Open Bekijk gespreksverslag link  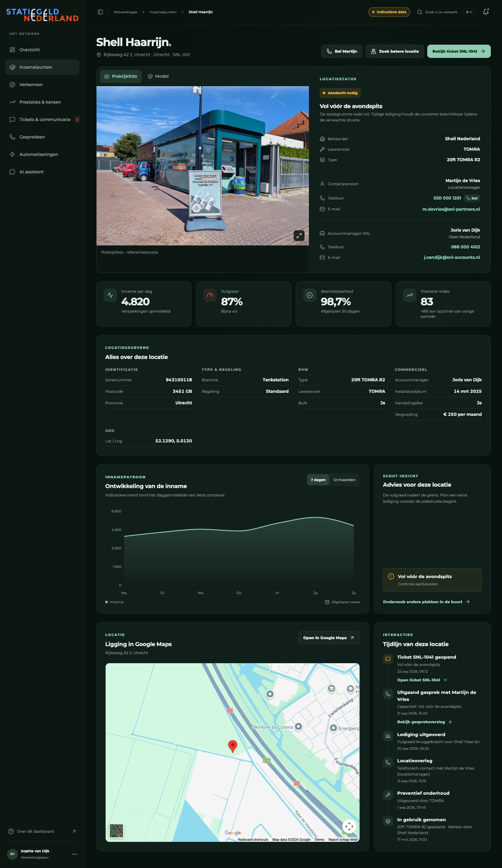424,722
